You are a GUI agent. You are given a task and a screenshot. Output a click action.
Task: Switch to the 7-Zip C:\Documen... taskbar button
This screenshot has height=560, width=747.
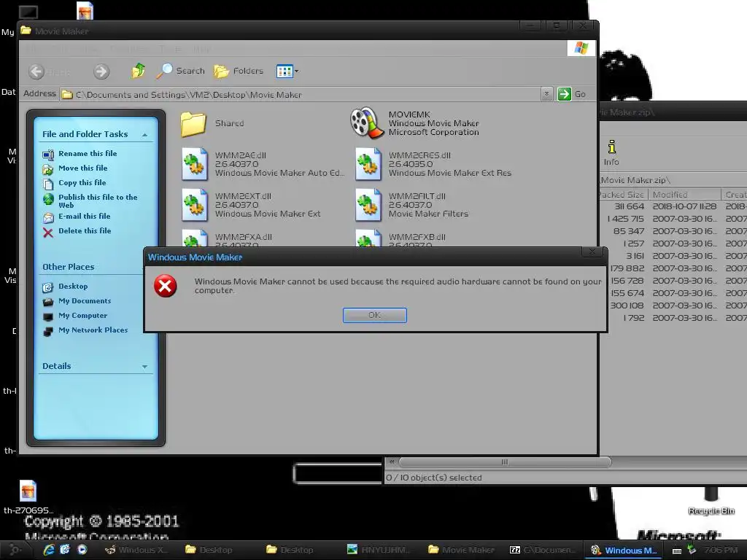(x=543, y=550)
